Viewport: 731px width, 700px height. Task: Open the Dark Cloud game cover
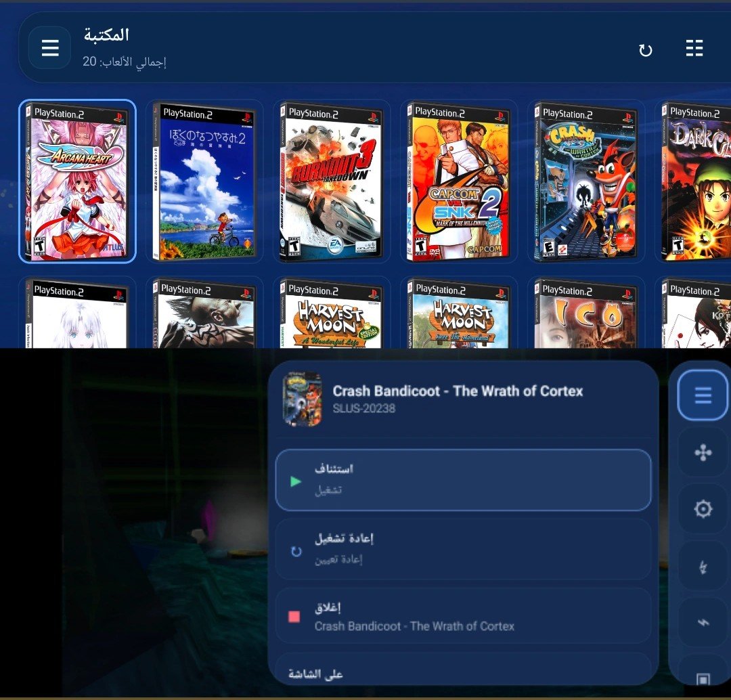(x=694, y=181)
